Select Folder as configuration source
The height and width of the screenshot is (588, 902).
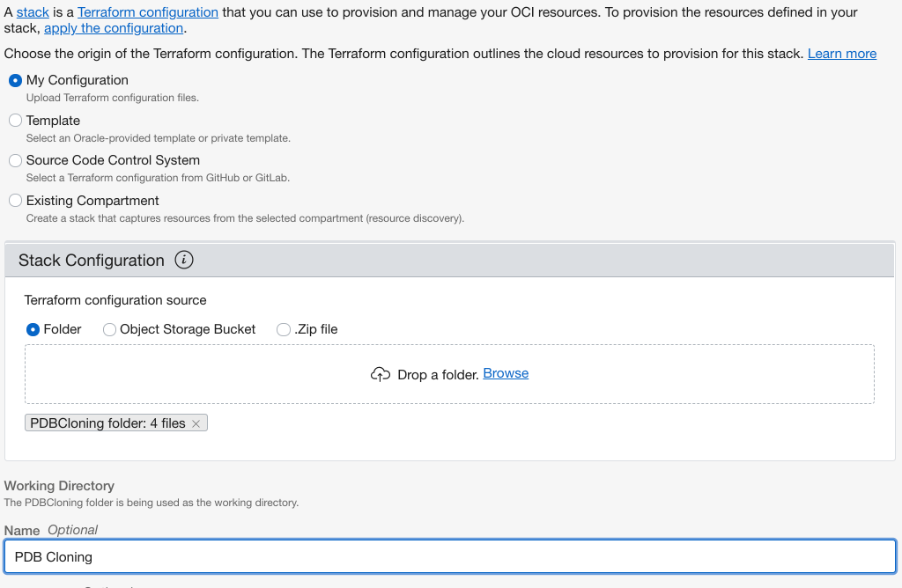(33, 329)
